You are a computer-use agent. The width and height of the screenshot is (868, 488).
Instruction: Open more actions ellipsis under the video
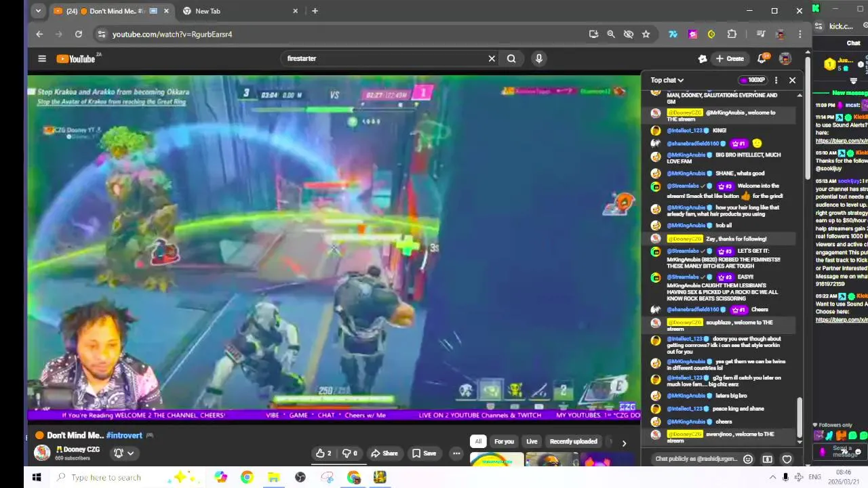pos(456,453)
